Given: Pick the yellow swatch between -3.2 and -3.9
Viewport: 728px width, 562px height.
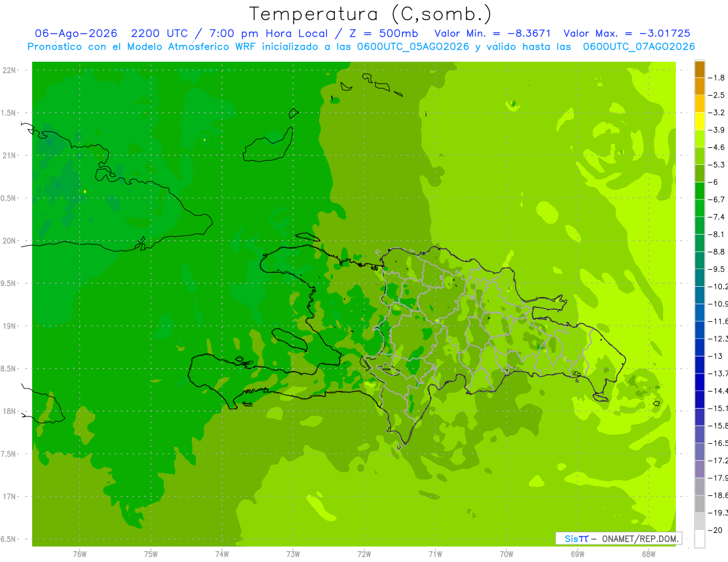Looking at the screenshot, I should pos(699,121).
